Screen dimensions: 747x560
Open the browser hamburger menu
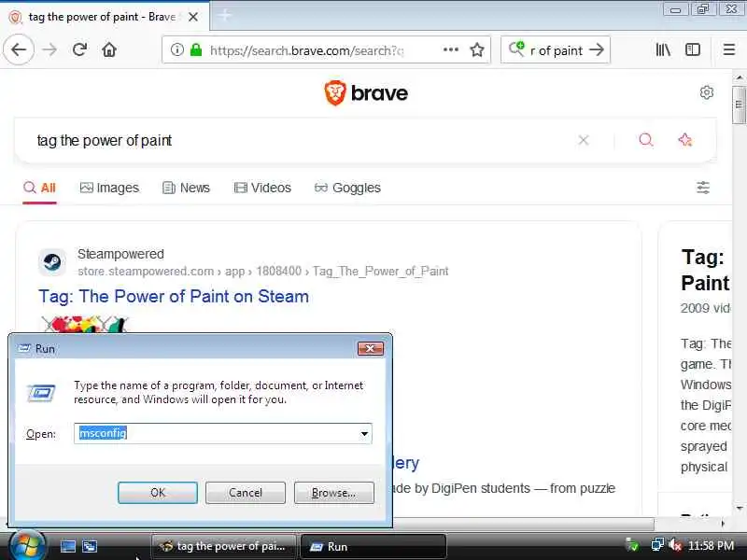point(729,49)
